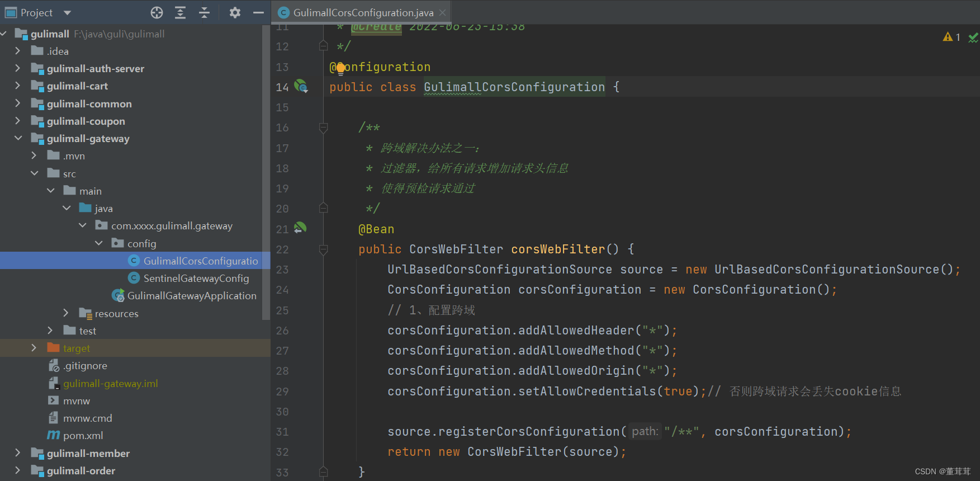Click the mvnw script file icon

[x=53, y=400]
